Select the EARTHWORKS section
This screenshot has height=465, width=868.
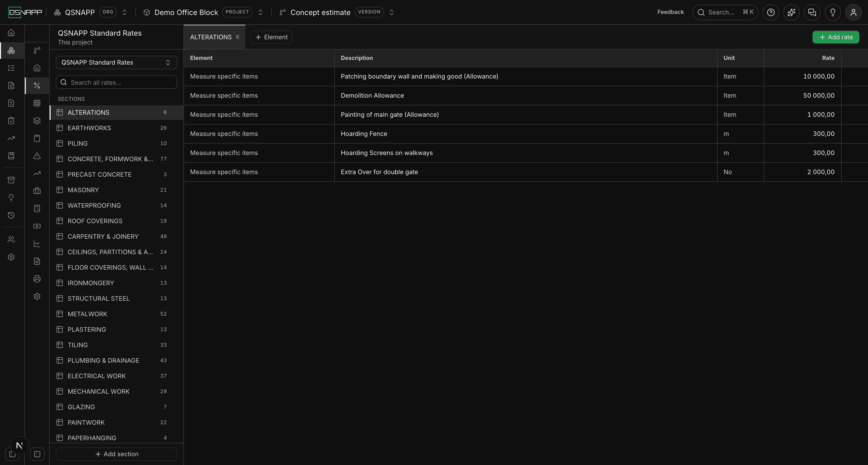pos(116,128)
